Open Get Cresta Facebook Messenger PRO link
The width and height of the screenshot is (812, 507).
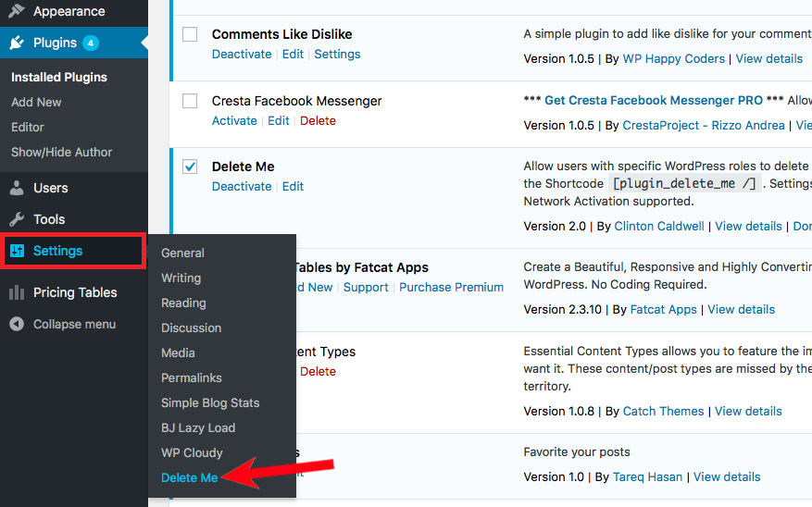coord(654,100)
